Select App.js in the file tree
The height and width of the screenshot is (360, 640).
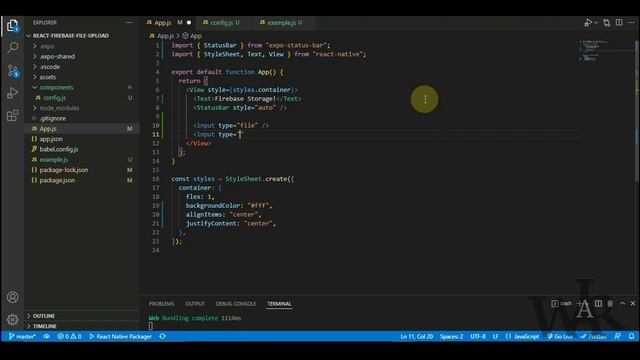point(82,129)
